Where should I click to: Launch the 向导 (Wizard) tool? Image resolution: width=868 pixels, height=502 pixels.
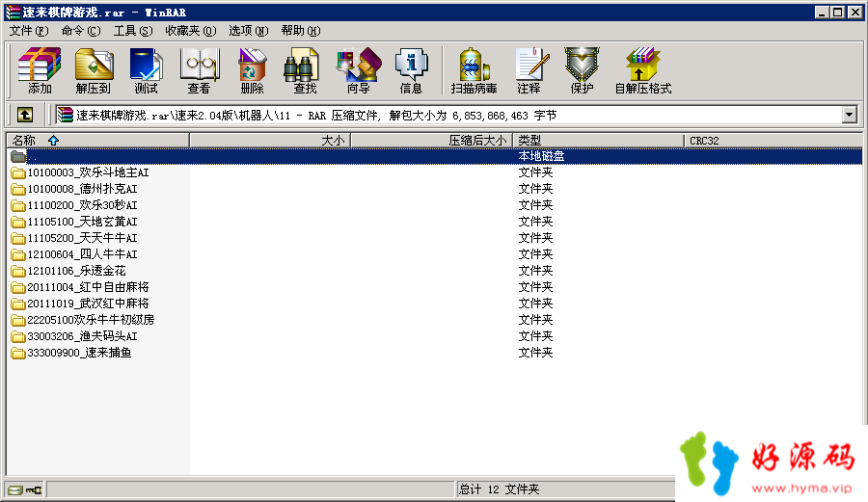tap(358, 70)
